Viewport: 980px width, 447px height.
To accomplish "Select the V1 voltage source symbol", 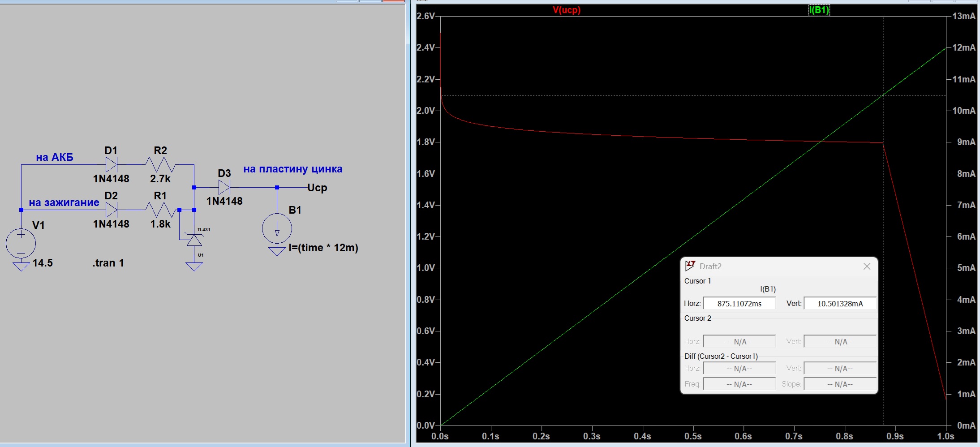I will click(21, 243).
